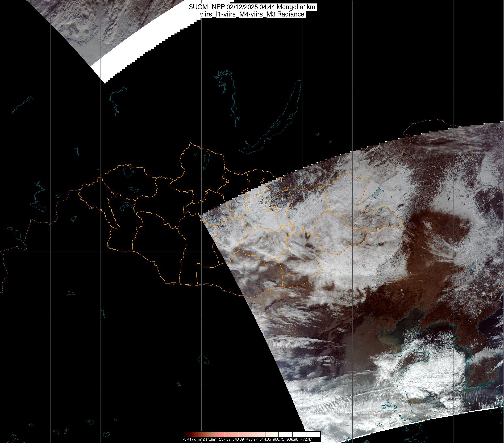Click the -0.41W/(m^2.sr.um) units label
The image size is (504, 443).
[199, 440]
